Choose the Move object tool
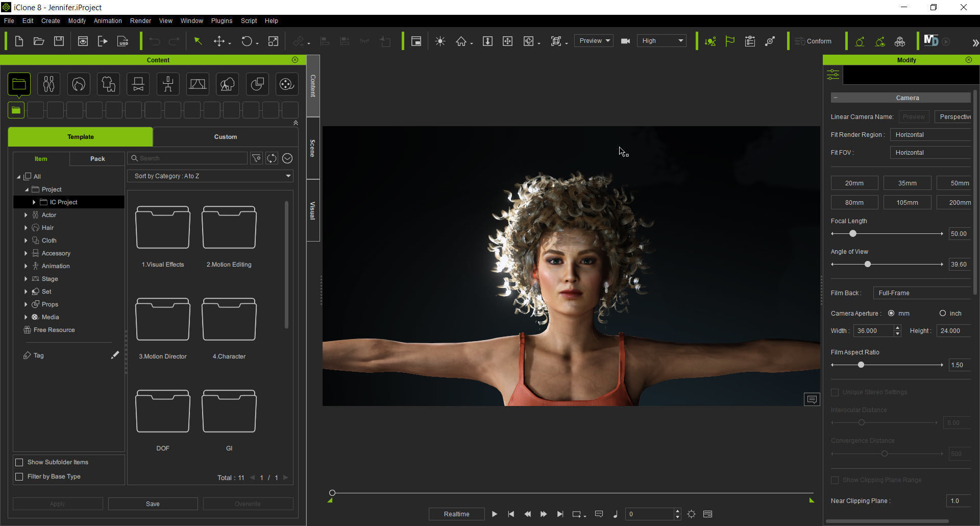This screenshot has height=526, width=980. click(x=219, y=41)
